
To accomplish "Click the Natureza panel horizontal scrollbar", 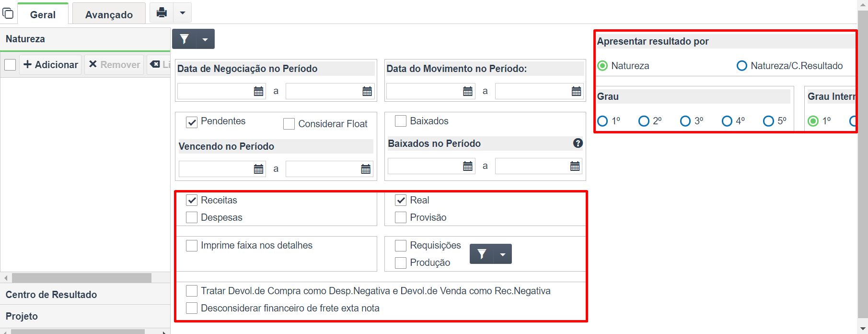I will pos(81,278).
